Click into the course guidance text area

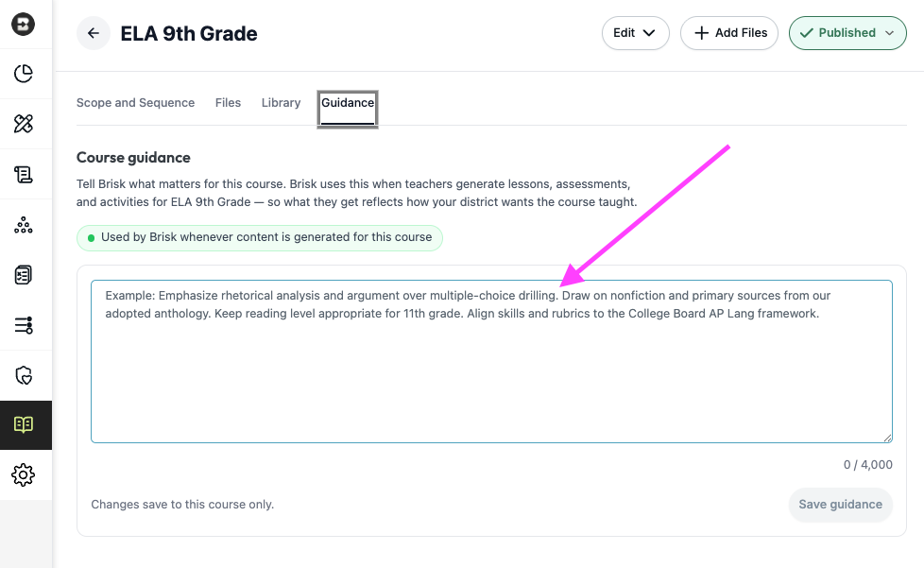point(491,361)
